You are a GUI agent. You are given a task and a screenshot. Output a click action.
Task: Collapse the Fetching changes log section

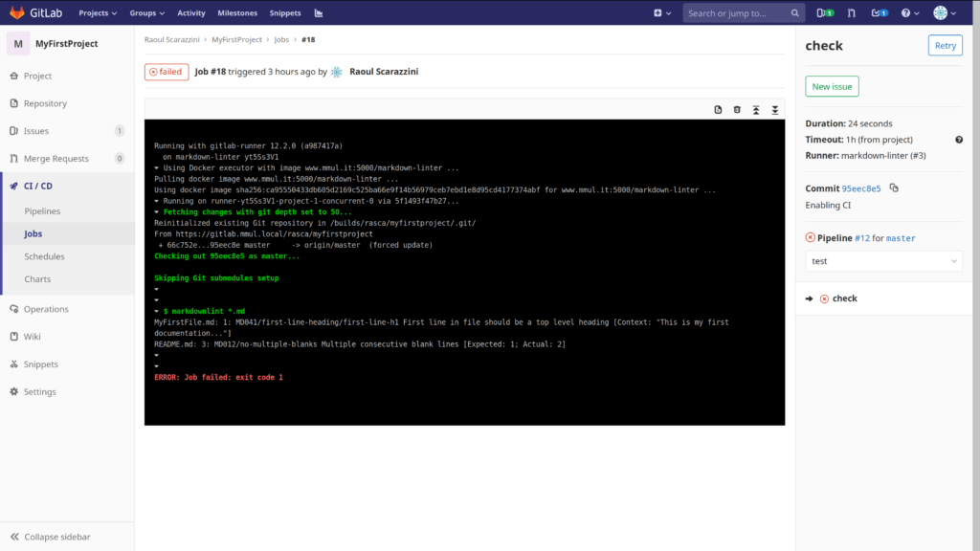click(157, 212)
